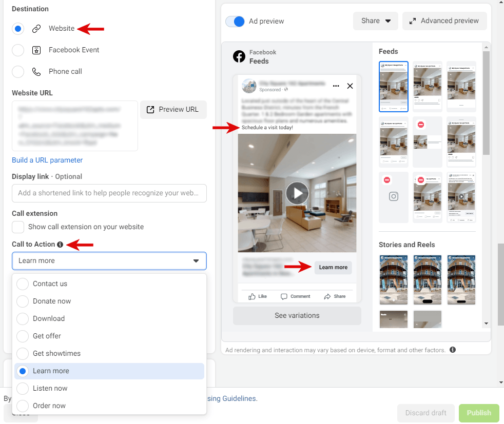Toggle the Ad preview switch
The width and height of the screenshot is (504, 424).
[x=235, y=21]
